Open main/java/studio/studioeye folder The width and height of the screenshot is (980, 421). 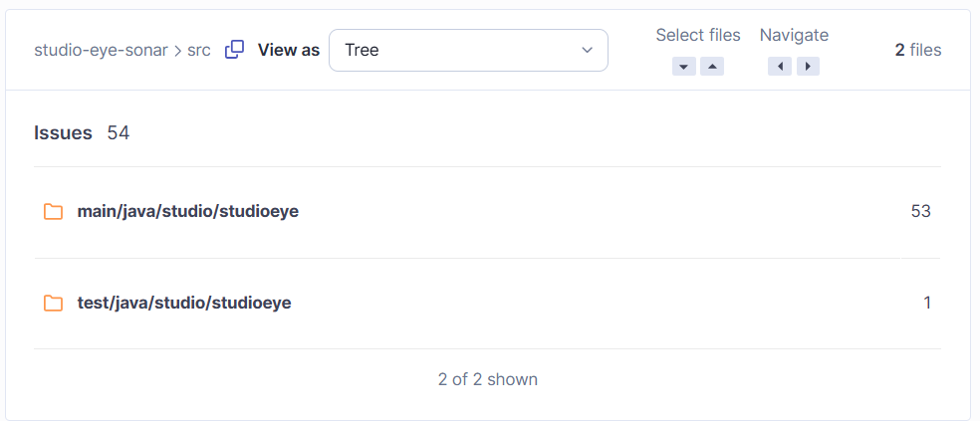point(188,212)
